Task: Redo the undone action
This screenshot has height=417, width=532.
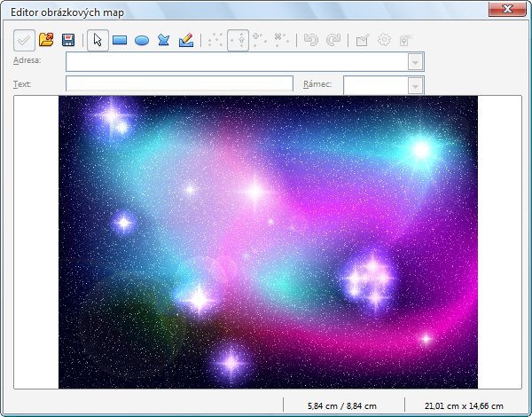Action: (333, 40)
